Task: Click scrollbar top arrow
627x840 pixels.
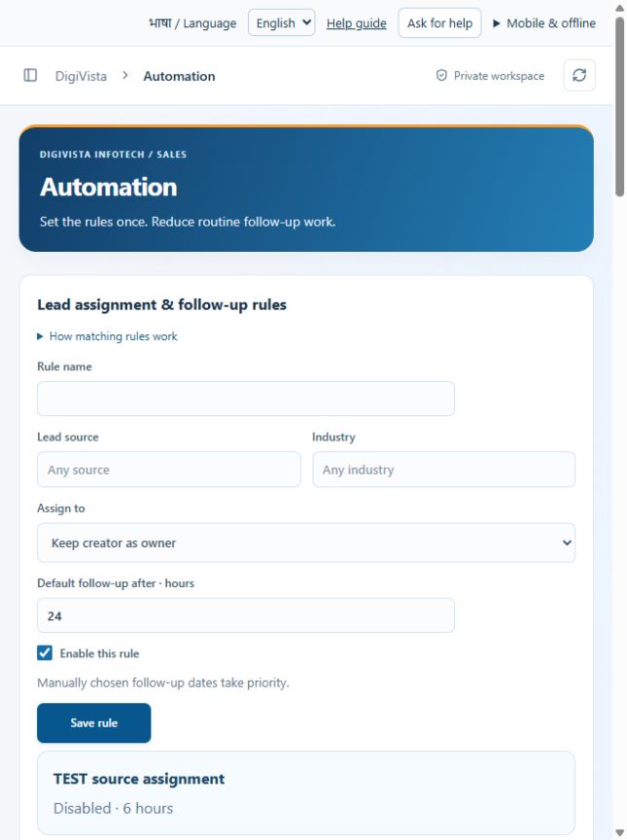Action: pos(619,8)
